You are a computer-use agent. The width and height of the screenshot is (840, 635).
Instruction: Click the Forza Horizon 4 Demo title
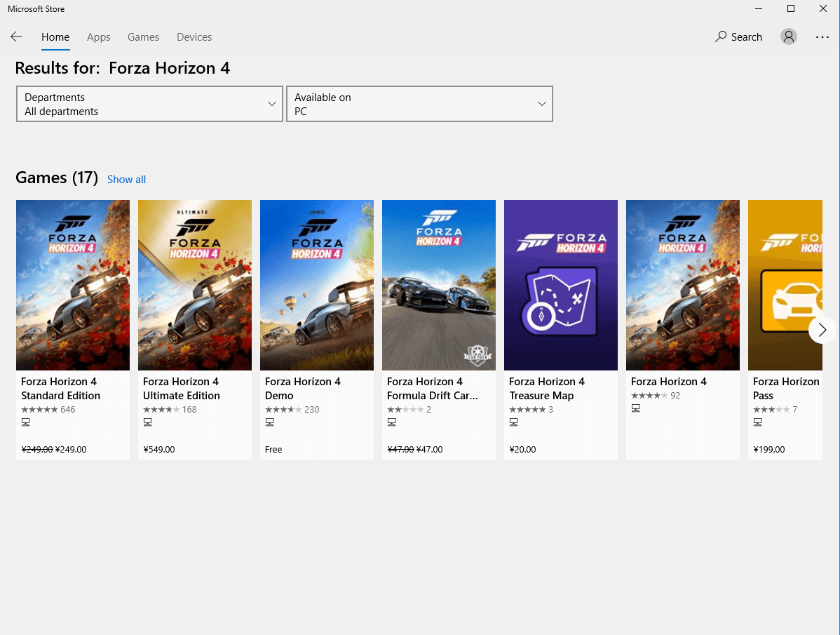click(303, 389)
